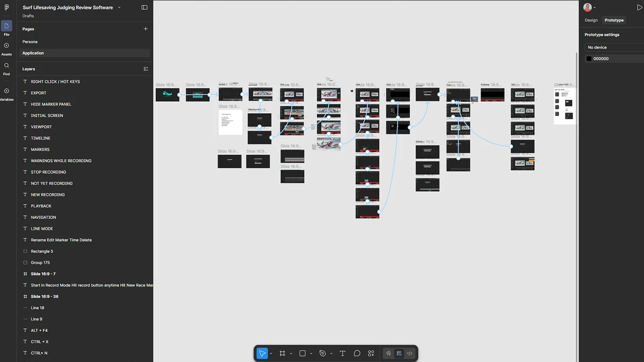This screenshot has width=644, height=362.
Task: Toggle the draw annotation mode
Action: click(388, 353)
